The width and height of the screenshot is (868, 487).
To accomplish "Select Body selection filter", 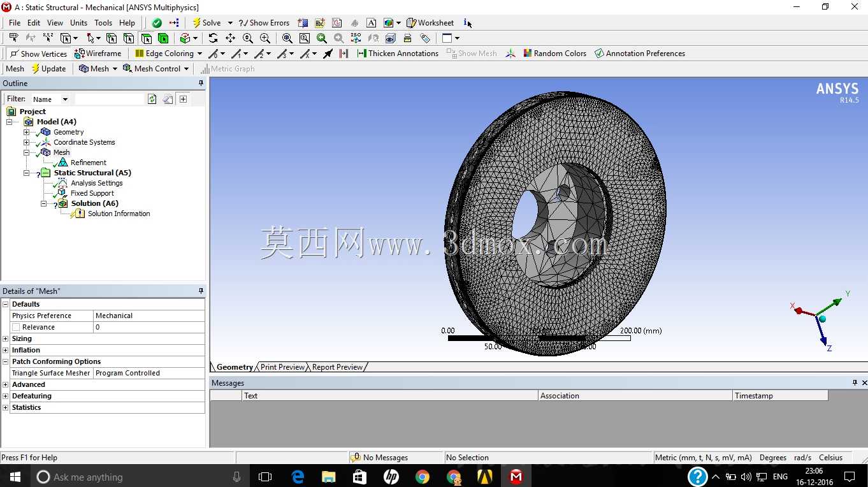I will [163, 38].
